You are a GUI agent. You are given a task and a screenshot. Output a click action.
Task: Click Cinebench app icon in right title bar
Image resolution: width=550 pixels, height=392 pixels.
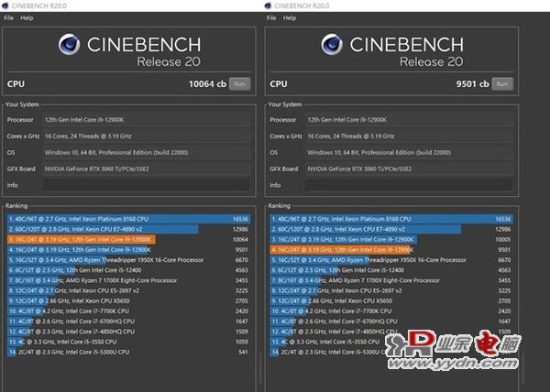[268, 5]
